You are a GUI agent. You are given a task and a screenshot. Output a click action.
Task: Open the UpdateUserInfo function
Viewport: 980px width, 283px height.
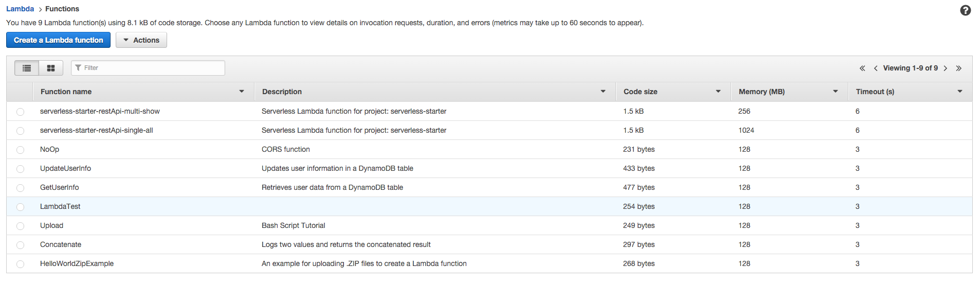(65, 168)
